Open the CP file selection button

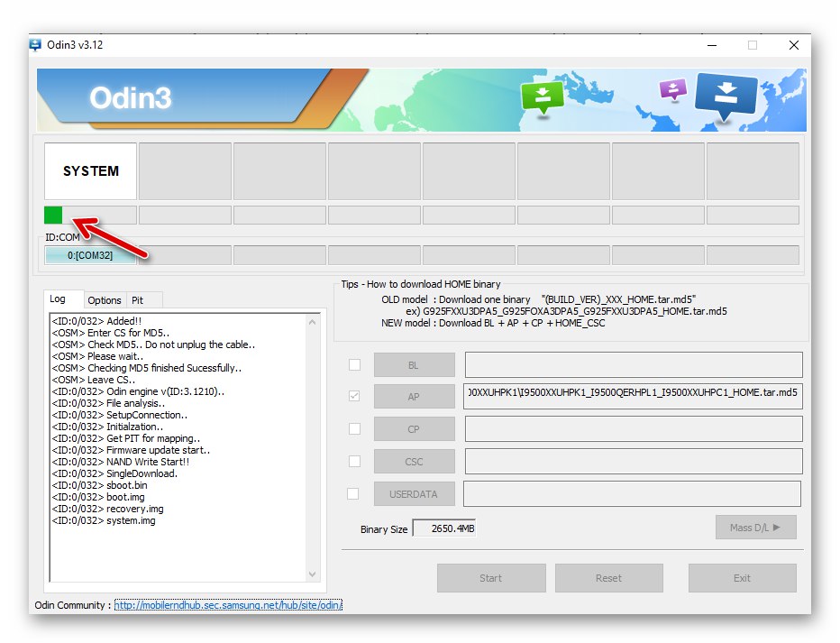pyautogui.click(x=414, y=428)
